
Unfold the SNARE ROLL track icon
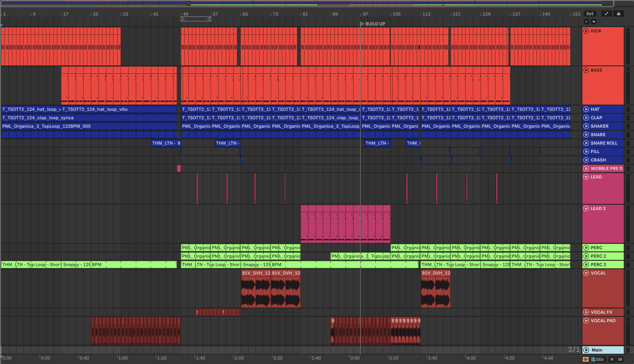point(586,143)
